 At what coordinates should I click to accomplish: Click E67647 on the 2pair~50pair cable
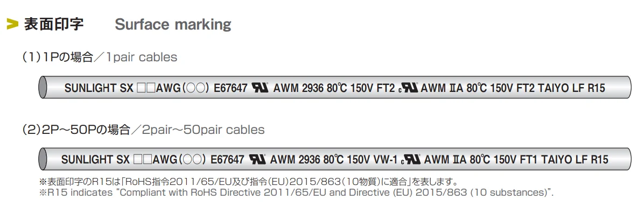pos(227,160)
